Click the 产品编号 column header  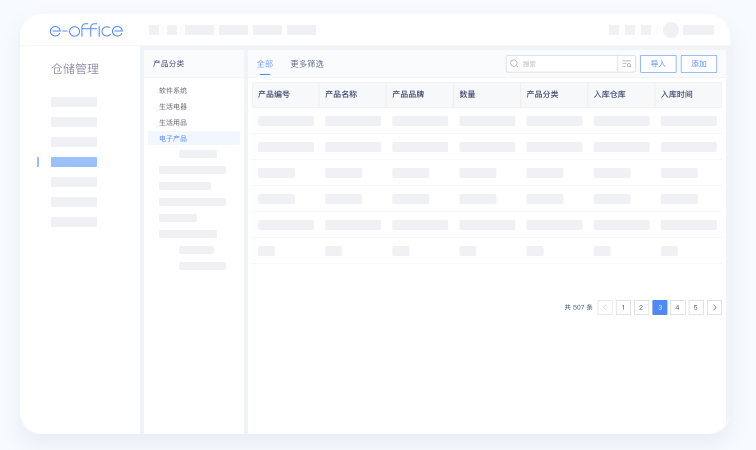(x=274, y=95)
